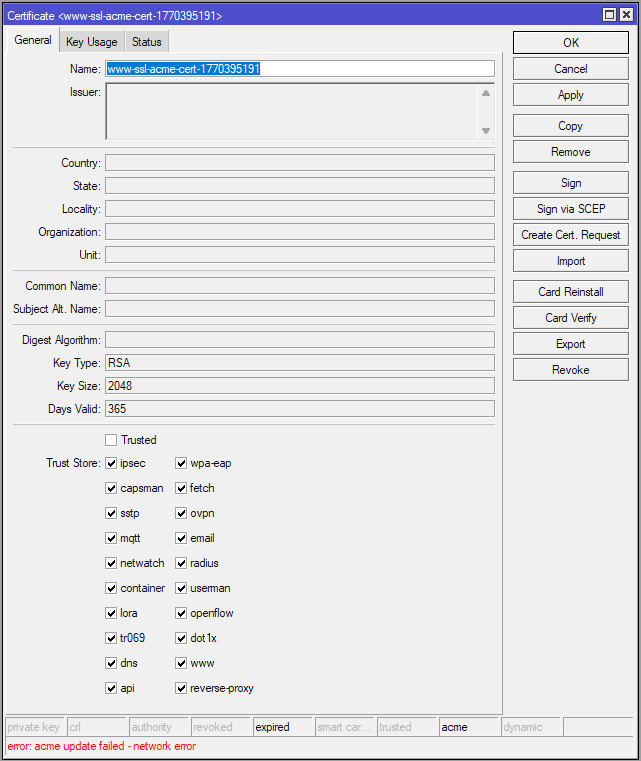Click the certificate Name field
Screen dimensions: 641x761
click(300, 69)
